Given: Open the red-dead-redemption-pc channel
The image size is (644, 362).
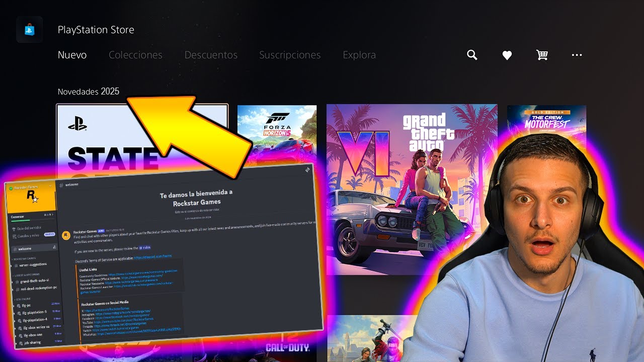Looking at the screenshot, I should [36, 289].
